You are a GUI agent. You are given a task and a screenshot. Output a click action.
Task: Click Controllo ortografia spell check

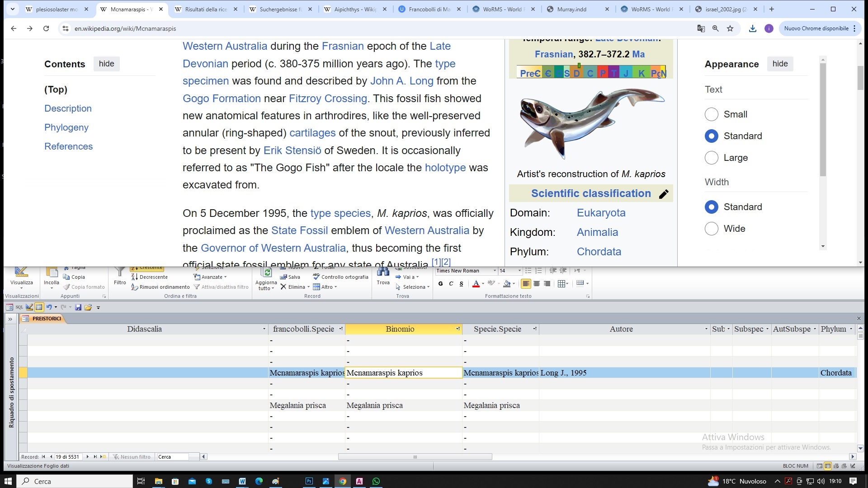click(340, 277)
